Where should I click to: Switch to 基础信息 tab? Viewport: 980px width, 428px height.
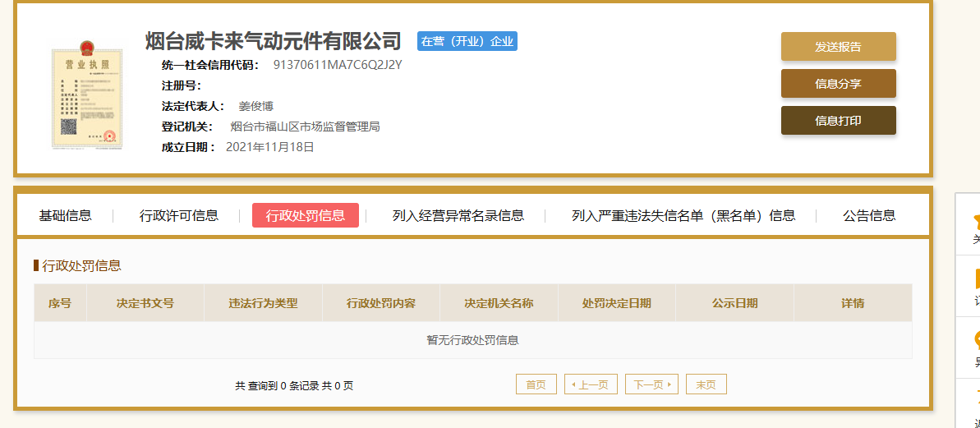click(65, 215)
